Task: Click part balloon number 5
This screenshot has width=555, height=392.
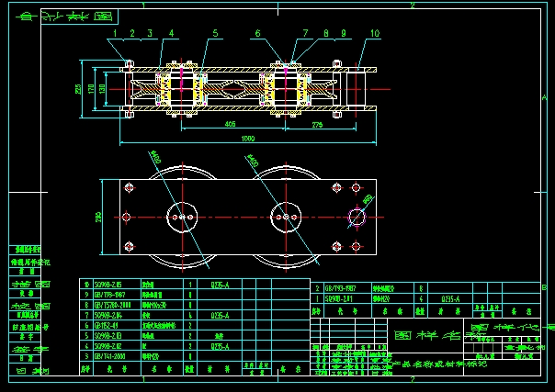Action: coord(215,34)
